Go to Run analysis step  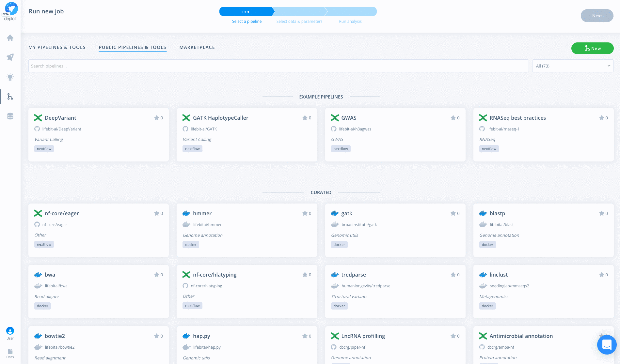[350, 22]
